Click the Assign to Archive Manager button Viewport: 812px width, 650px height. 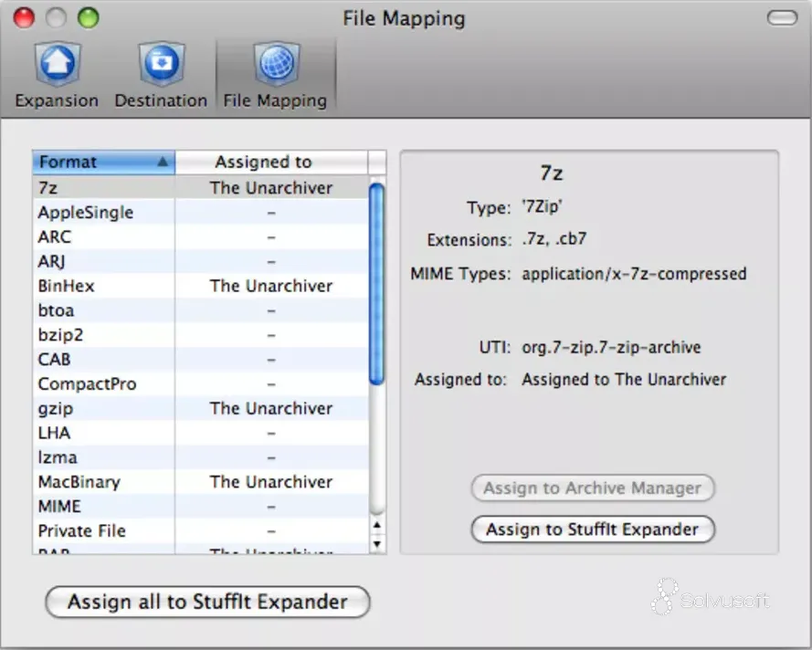coord(593,488)
